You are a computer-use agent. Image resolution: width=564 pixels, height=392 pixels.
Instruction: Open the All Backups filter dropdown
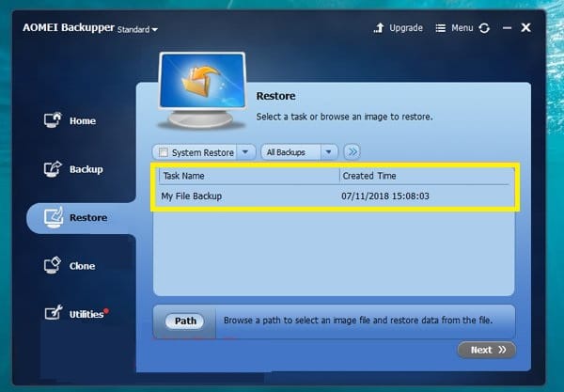tap(299, 152)
